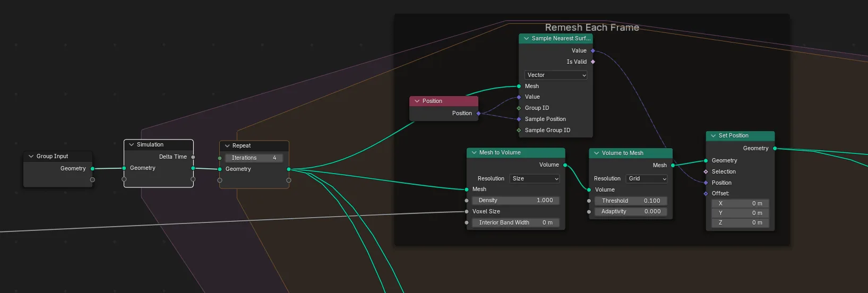This screenshot has height=293, width=868.
Task: Click the Volume to Mesh Volume input socket
Action: [x=589, y=189]
